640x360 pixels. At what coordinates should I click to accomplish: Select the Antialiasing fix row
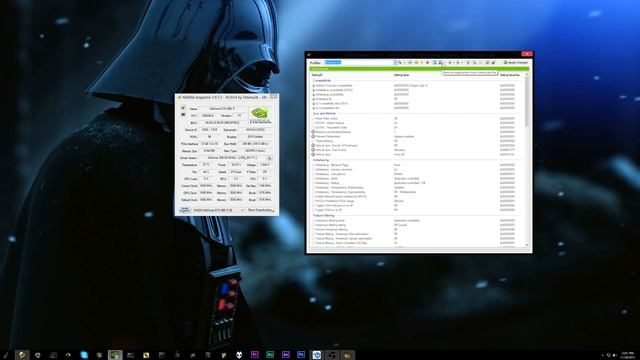click(x=417, y=99)
